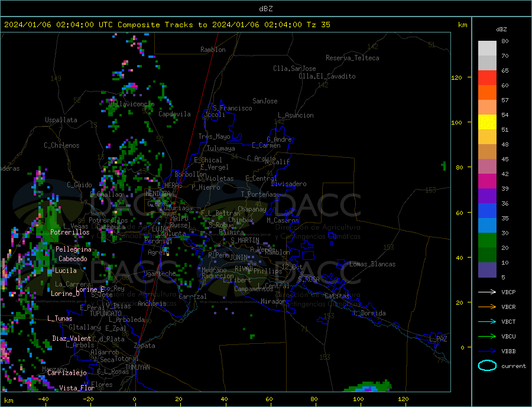Click the '-40' tick on bottom axis

point(43,399)
